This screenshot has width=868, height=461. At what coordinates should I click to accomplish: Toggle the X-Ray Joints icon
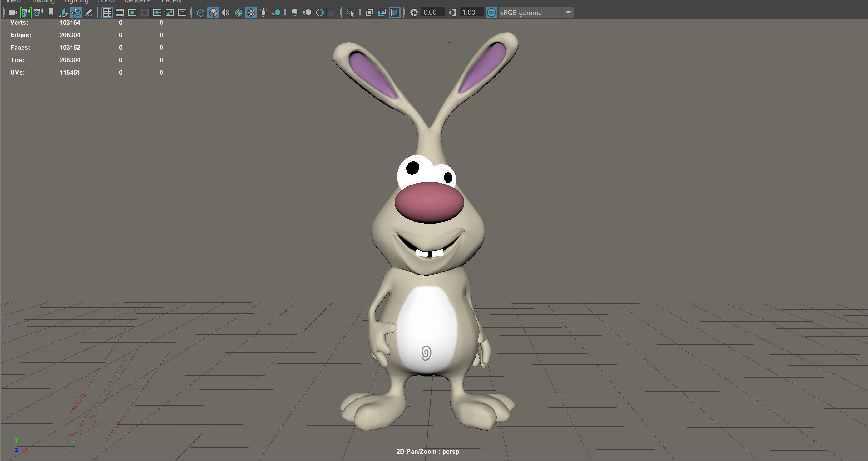[395, 13]
